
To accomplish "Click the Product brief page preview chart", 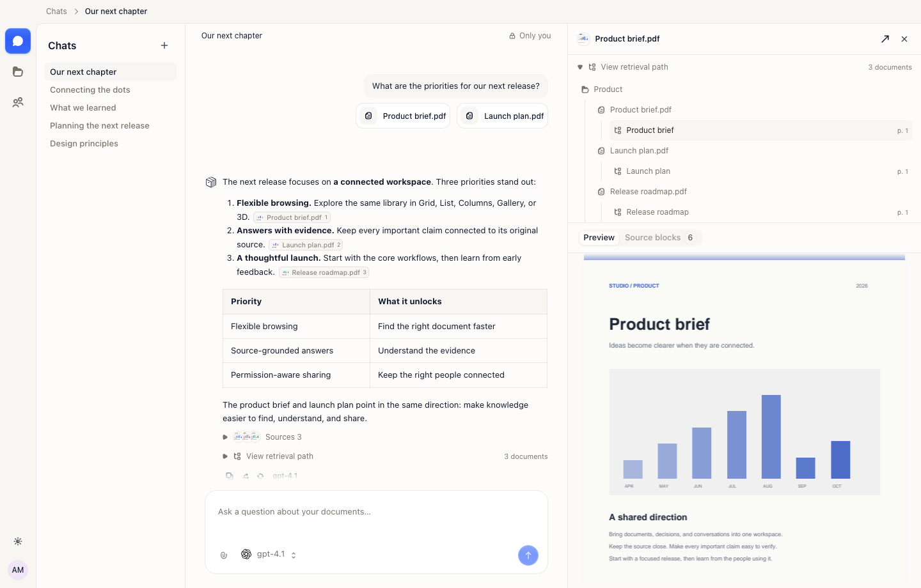I will pos(744,431).
